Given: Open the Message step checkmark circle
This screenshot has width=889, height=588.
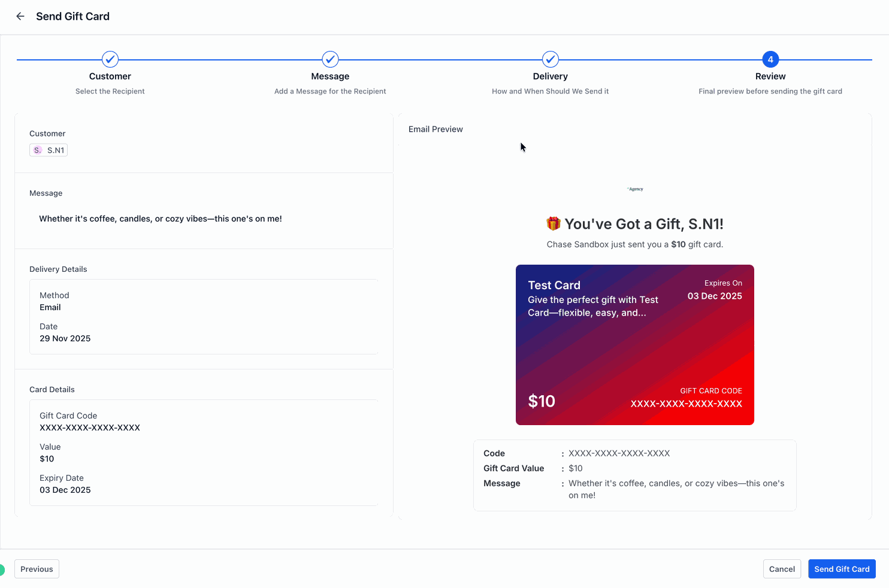Looking at the screenshot, I should [x=330, y=59].
